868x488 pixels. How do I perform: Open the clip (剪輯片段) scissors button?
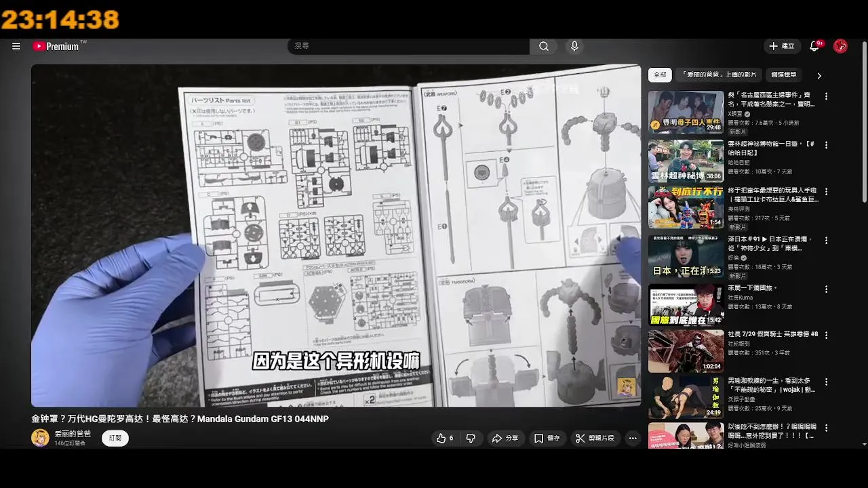click(595, 439)
